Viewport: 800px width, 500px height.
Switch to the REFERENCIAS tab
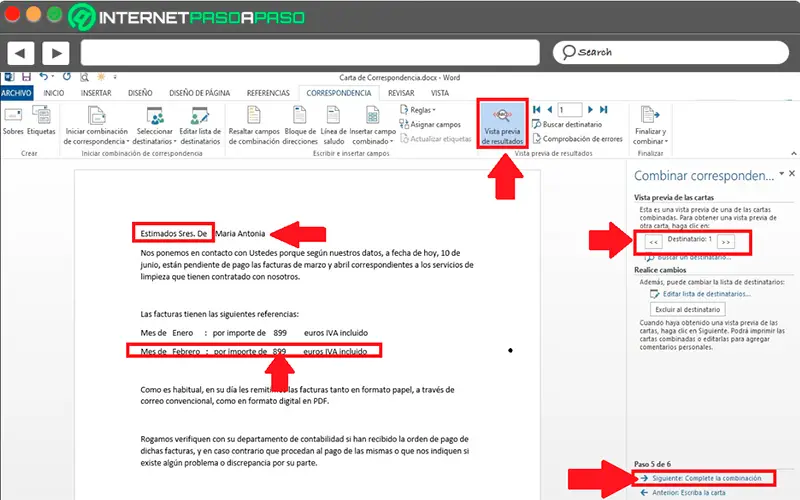[268, 93]
